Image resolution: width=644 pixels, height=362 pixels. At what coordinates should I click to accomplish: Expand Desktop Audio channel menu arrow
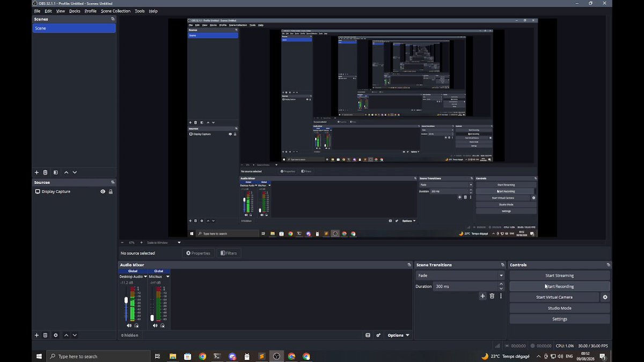point(145,277)
